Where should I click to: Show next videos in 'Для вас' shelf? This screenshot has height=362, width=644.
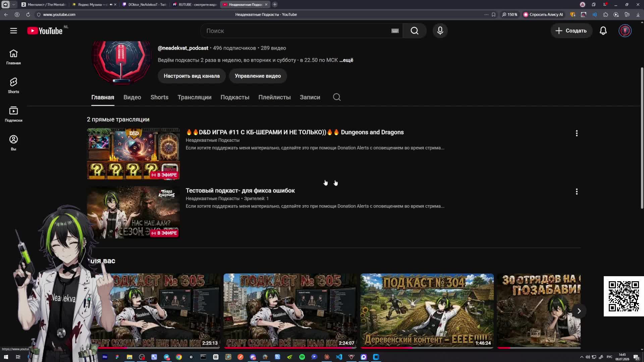click(x=579, y=311)
